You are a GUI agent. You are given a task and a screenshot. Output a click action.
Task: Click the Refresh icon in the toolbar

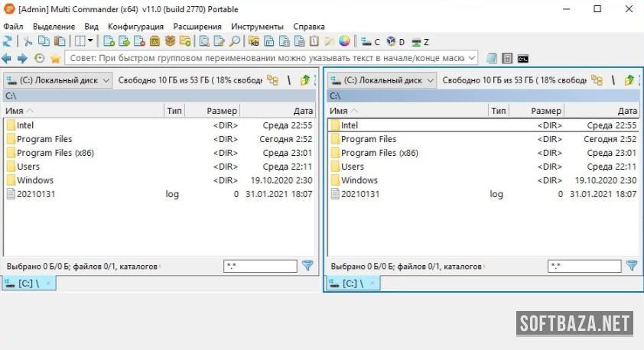(x=8, y=41)
